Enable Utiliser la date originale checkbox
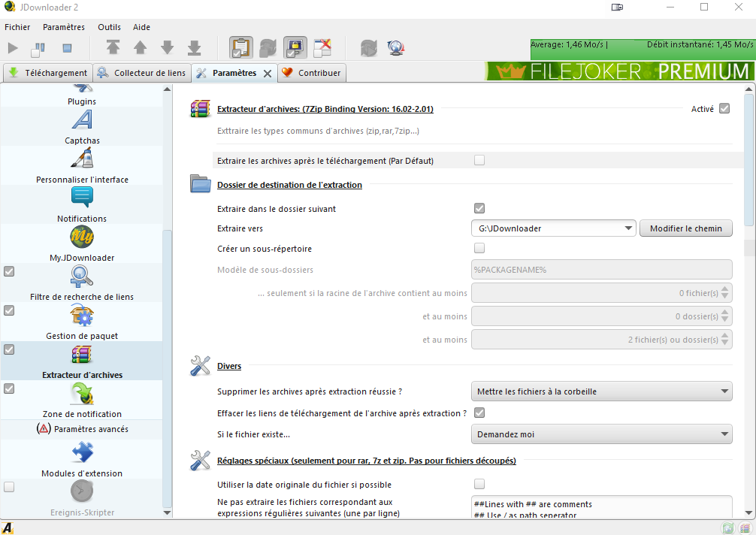 click(x=479, y=484)
